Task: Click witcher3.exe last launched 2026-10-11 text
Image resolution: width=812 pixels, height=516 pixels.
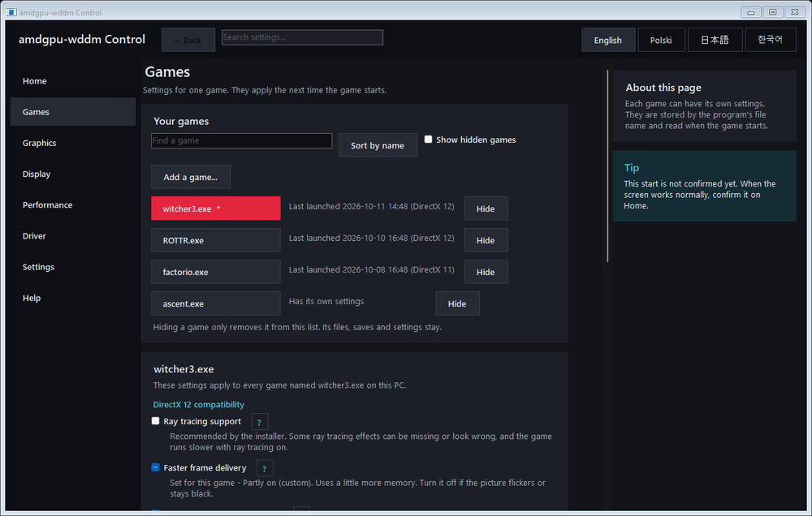Action: (x=371, y=207)
